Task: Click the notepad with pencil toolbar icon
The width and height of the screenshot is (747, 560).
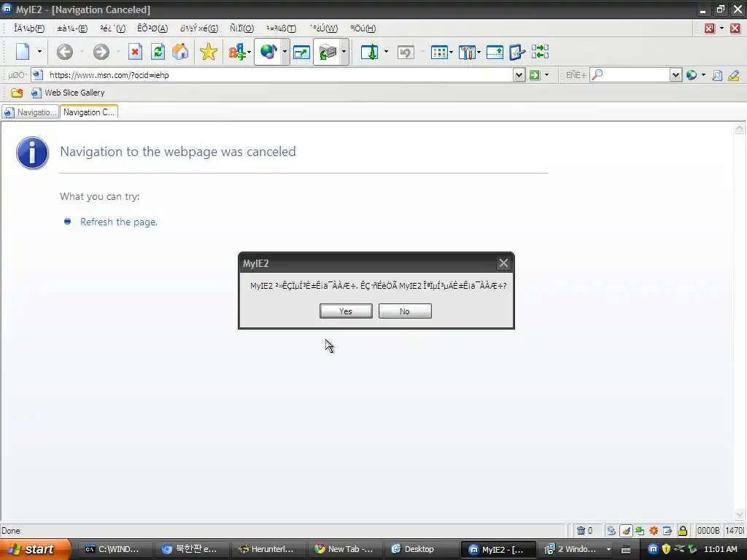Action: [517, 52]
